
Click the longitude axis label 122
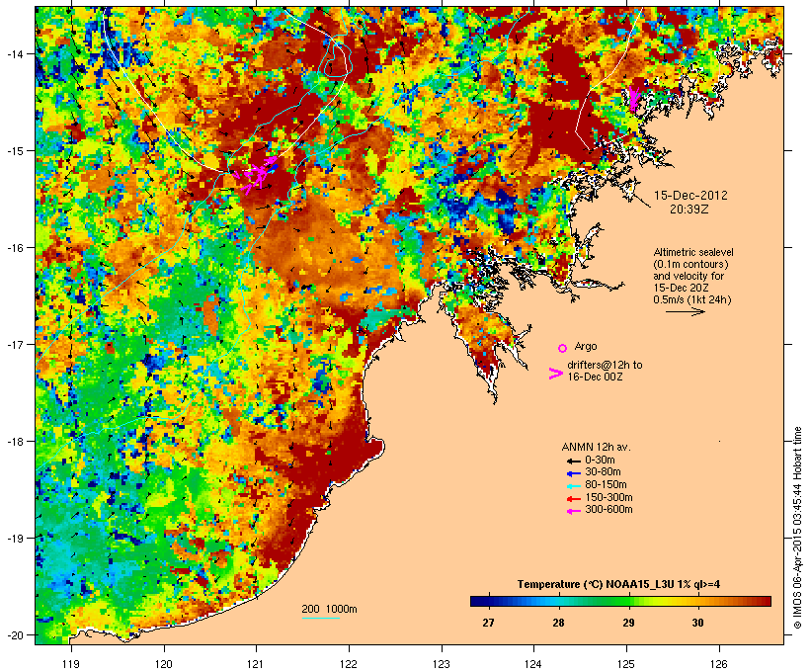(x=349, y=664)
